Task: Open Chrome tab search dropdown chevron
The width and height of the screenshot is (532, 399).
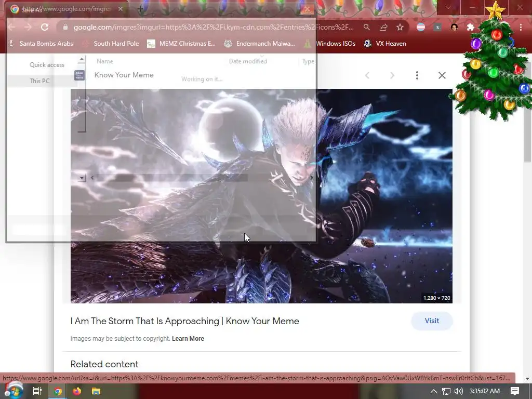Action: pyautogui.click(x=448, y=7)
